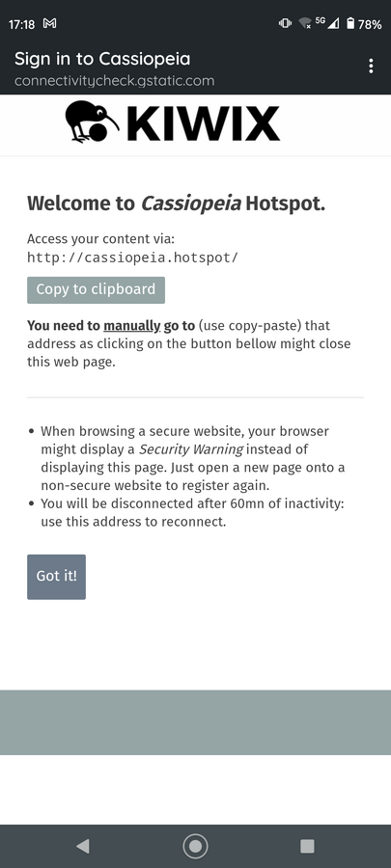391x868 pixels.
Task: Open recent apps with square button
Action: (x=307, y=846)
